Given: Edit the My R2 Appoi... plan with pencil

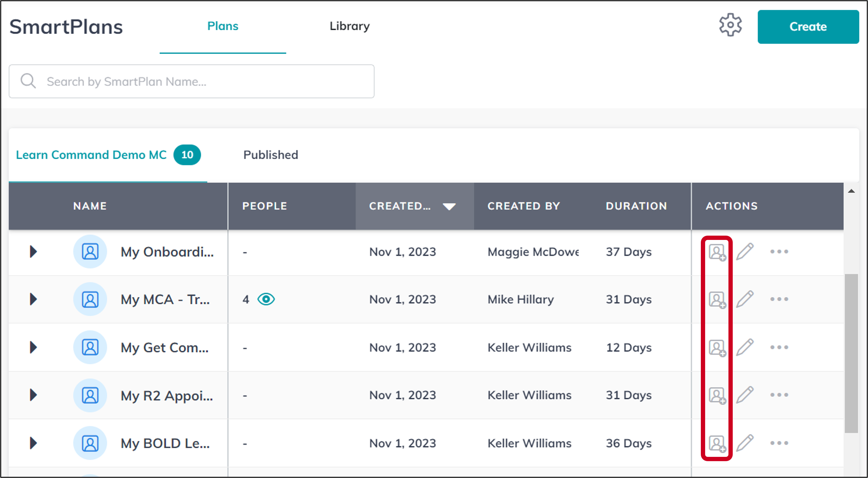Looking at the screenshot, I should point(745,395).
